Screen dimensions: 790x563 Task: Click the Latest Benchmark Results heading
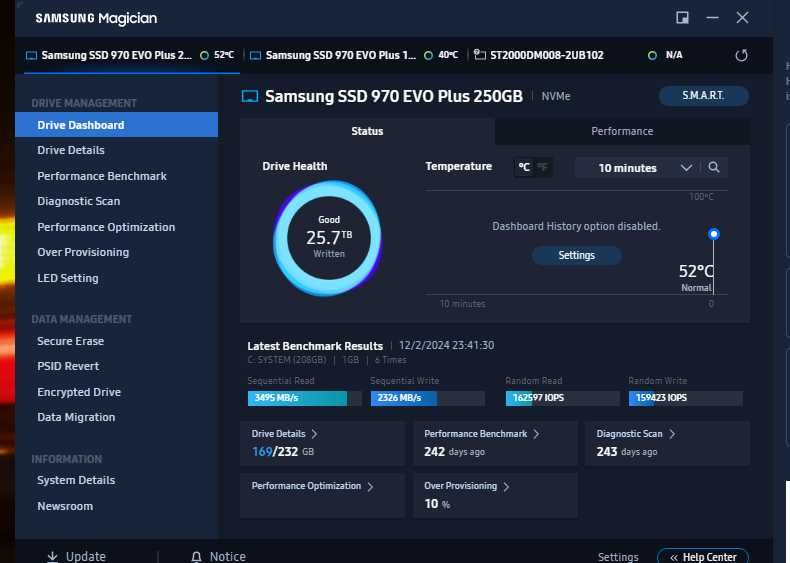tap(315, 346)
